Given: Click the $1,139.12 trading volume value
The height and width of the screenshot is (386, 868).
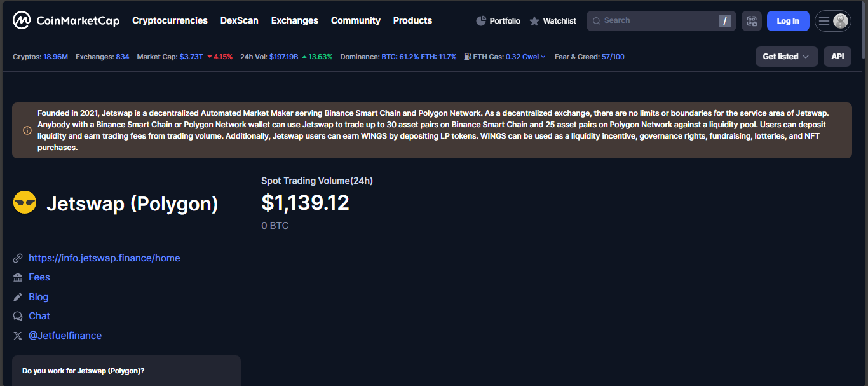Looking at the screenshot, I should [306, 203].
